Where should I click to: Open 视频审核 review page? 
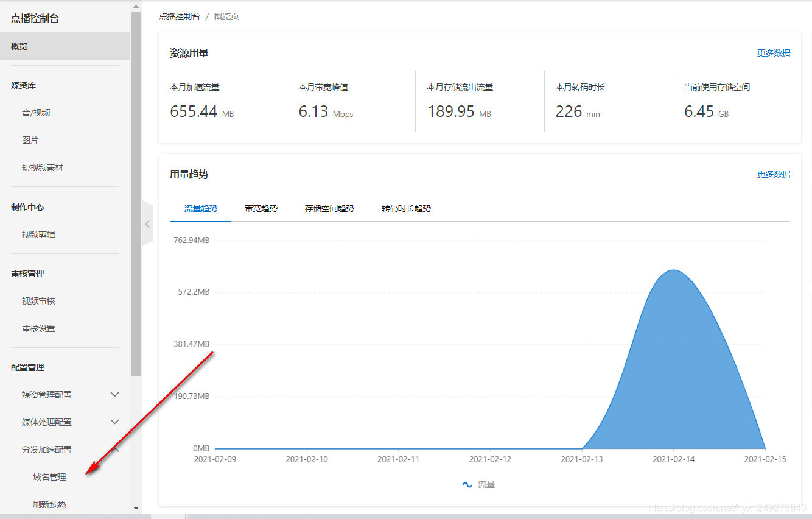(38, 300)
